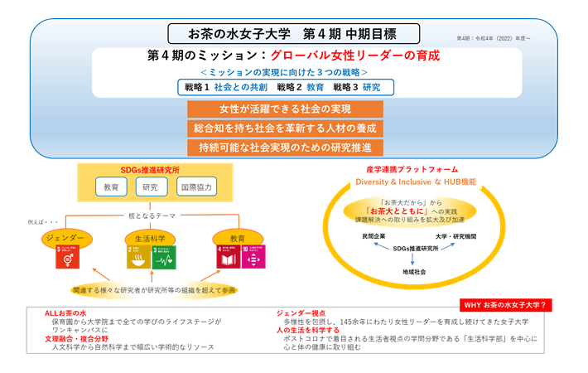This screenshot has height=373, width=588.
Task: Click the Diversity & Inclusive な HUB機能 text
Action: click(x=416, y=182)
